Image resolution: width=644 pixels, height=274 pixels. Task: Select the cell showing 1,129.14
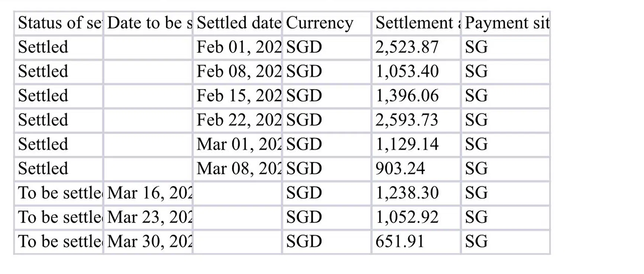point(416,144)
